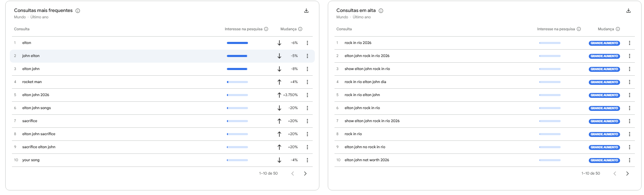Open more options for john elton row

pos(307,56)
